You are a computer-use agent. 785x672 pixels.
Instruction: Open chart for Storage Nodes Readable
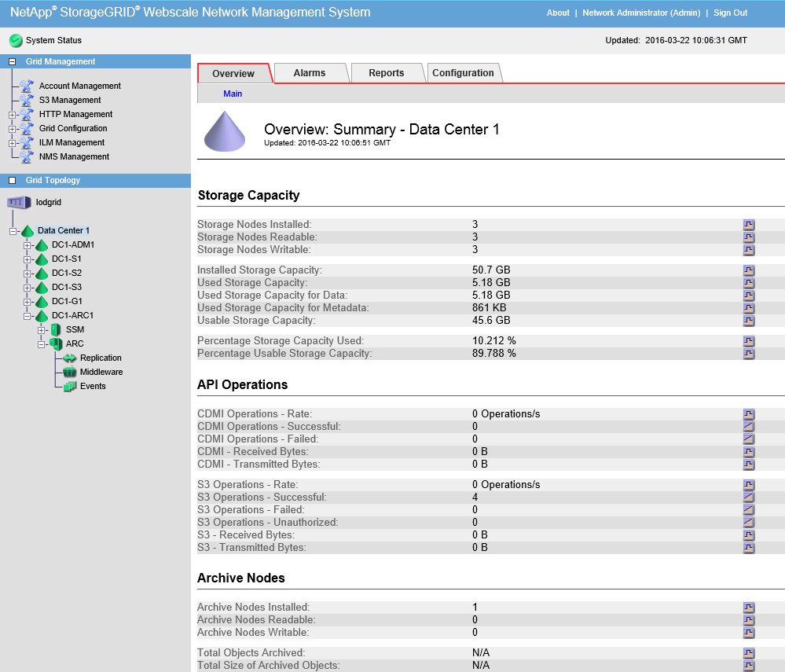coord(748,237)
